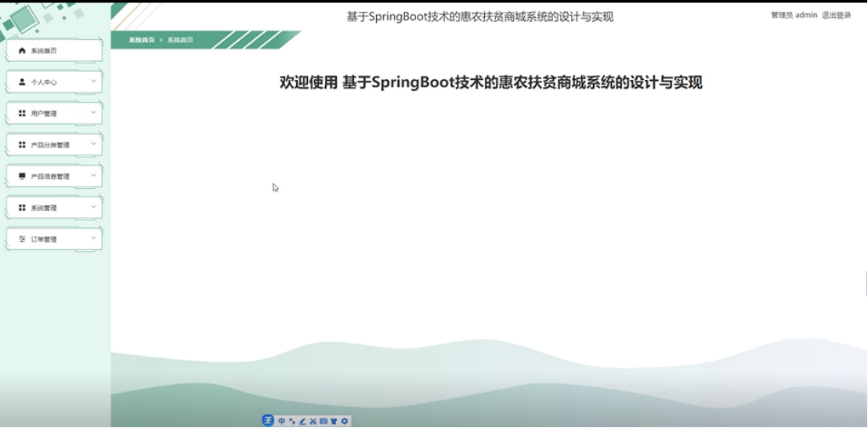
Task: Open the 订单管理 sidebar menu
Action: pyautogui.click(x=54, y=239)
